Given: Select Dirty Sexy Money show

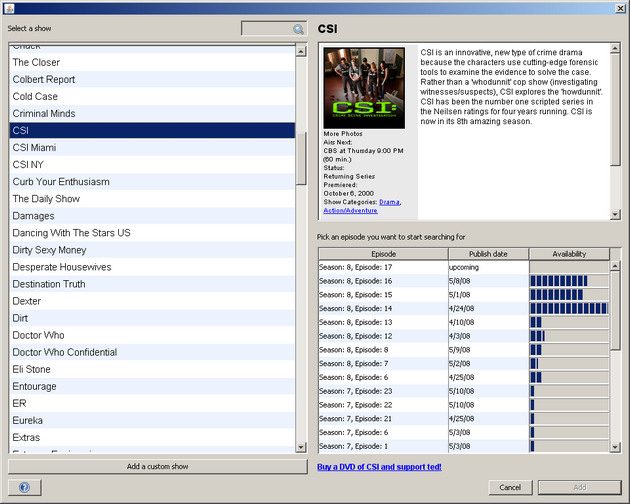Looking at the screenshot, I should pyautogui.click(x=152, y=250).
